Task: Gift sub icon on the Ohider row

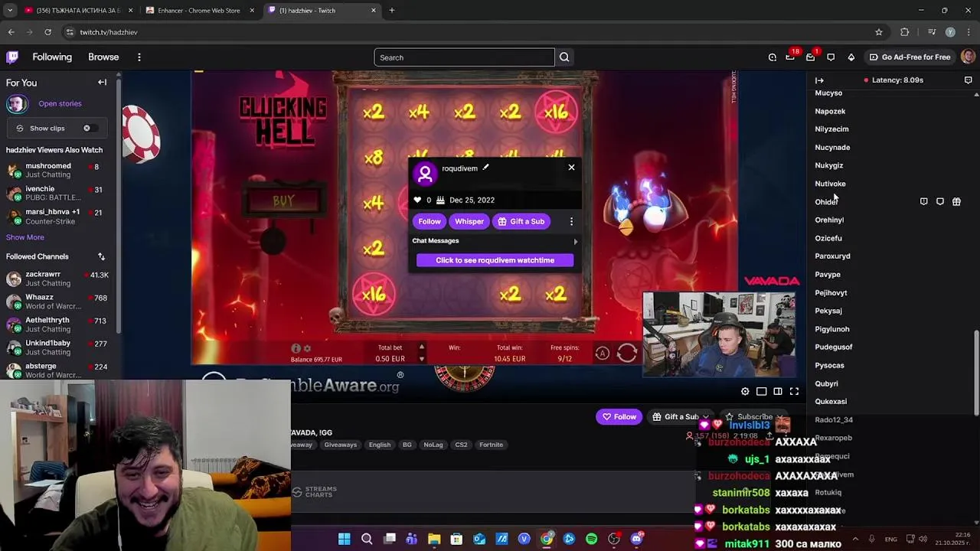Action: coord(956,201)
